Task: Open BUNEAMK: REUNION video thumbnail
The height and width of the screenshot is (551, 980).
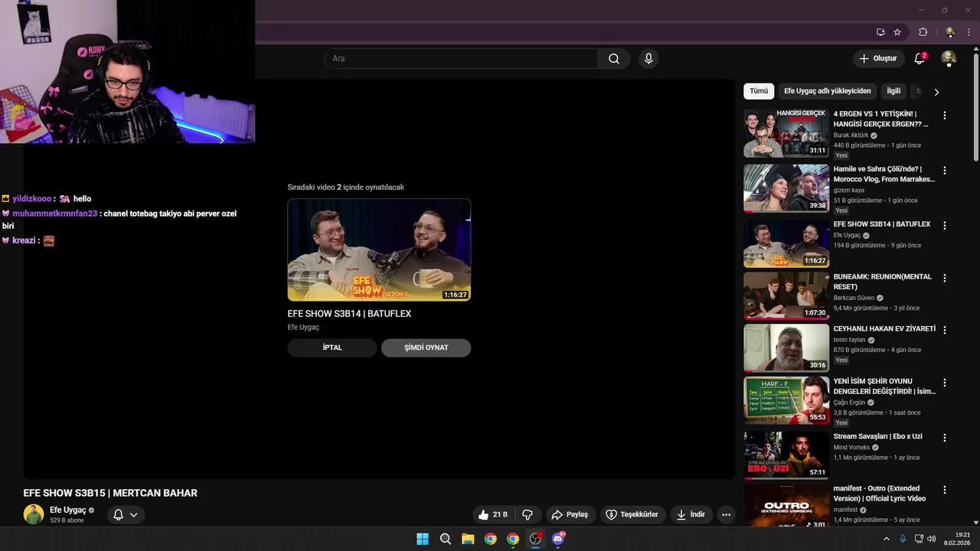Action: (786, 295)
